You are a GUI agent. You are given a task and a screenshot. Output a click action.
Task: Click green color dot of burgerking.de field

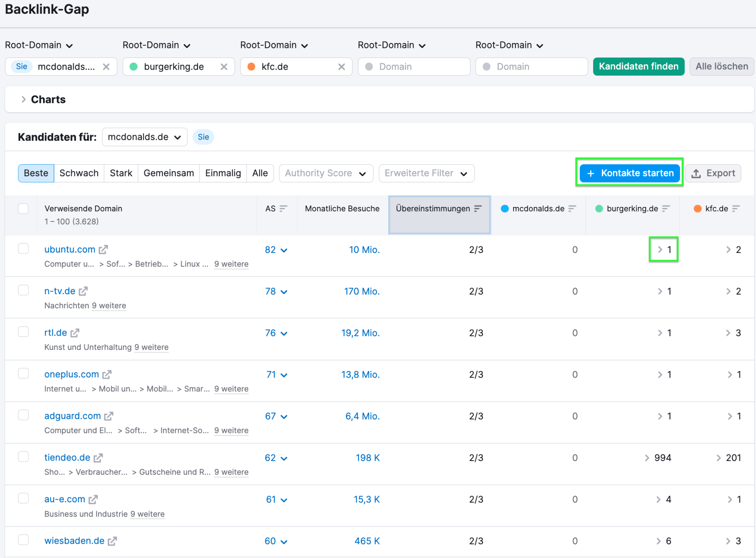tap(134, 67)
